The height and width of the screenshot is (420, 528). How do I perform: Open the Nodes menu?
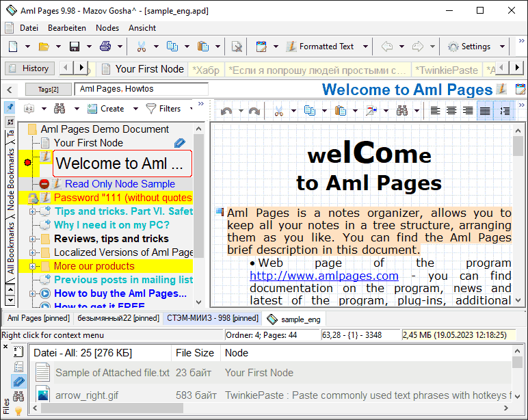(x=107, y=28)
